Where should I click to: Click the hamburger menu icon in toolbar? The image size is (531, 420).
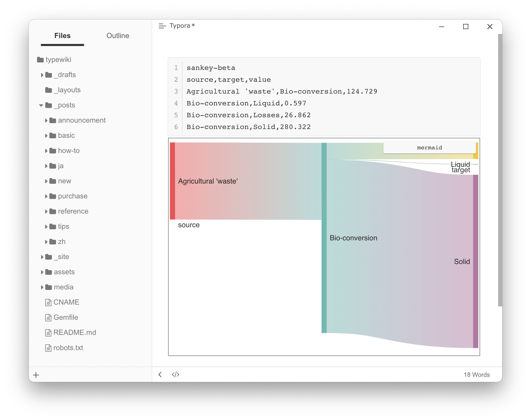click(162, 26)
